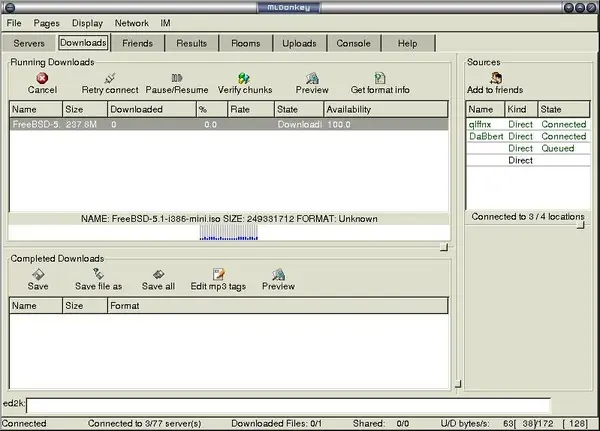Click the Save all icon
600x431 pixels.
coord(158,274)
